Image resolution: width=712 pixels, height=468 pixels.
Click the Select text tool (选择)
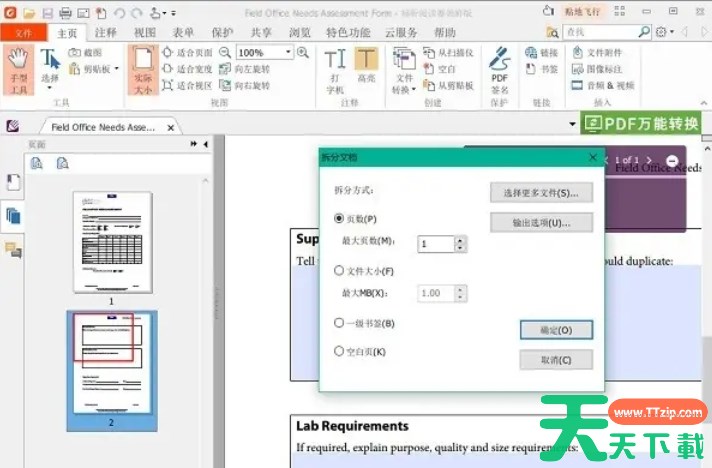[x=50, y=68]
